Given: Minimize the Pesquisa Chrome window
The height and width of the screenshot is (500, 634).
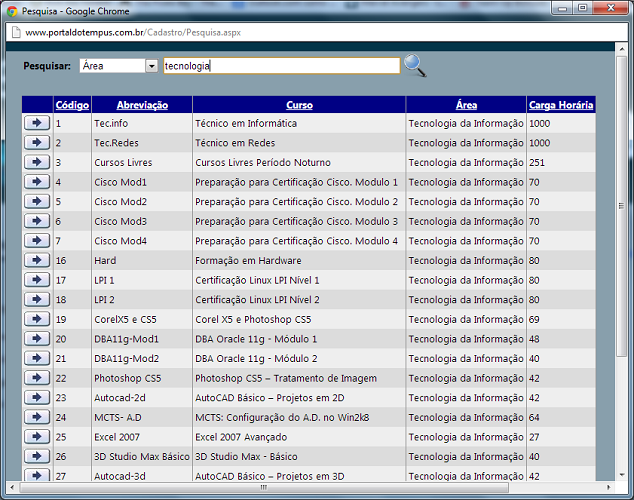Looking at the screenshot, I should click(562, 8).
